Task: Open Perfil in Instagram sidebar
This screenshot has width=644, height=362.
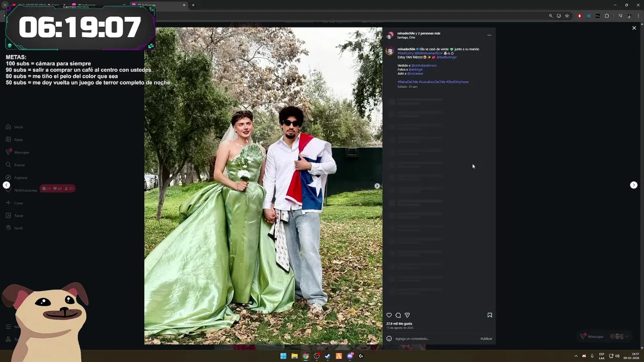Action: 15,228
